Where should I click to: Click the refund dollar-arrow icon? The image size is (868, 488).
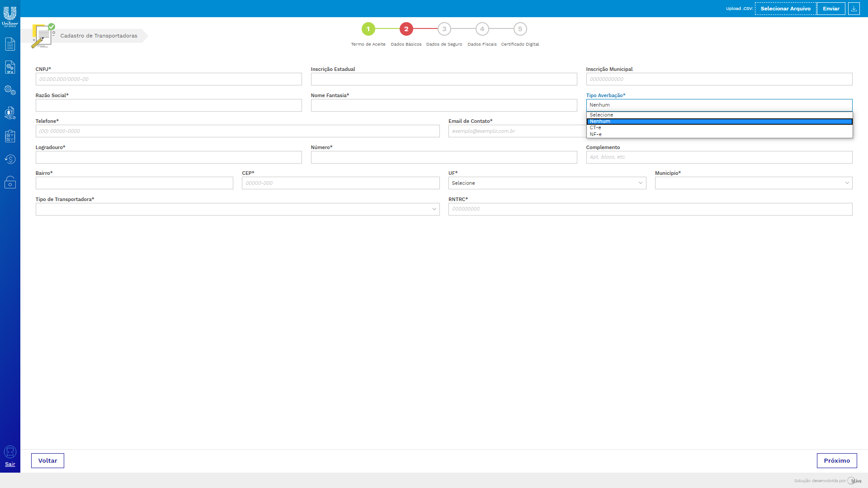(10, 160)
